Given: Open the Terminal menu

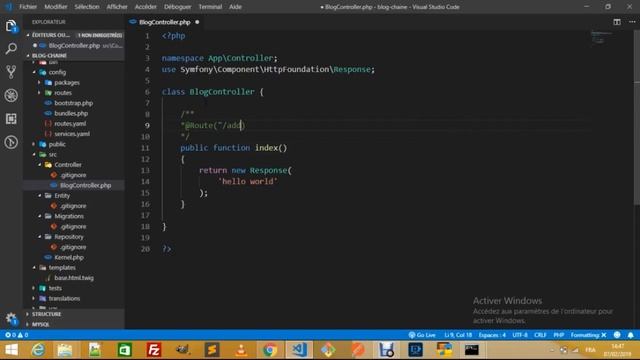Looking at the screenshot, I should click(x=210, y=7).
